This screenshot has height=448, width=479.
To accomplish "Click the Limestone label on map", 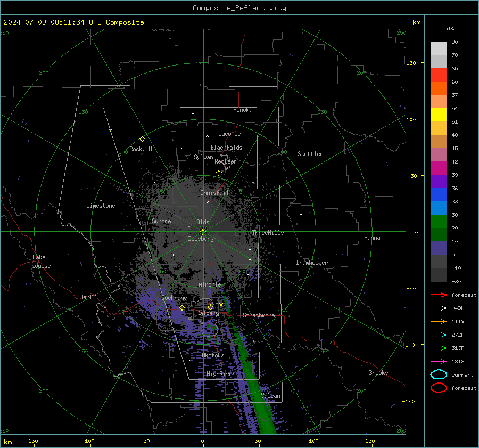I will (x=101, y=206).
